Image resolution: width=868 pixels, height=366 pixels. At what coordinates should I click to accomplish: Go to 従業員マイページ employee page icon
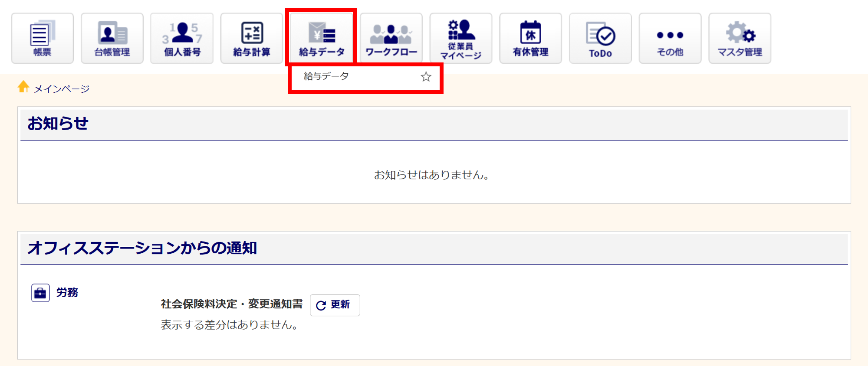[461, 38]
